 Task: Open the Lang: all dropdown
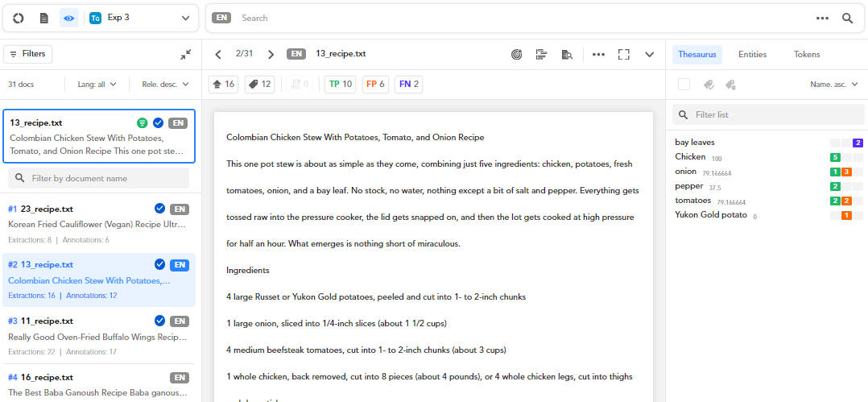click(97, 84)
